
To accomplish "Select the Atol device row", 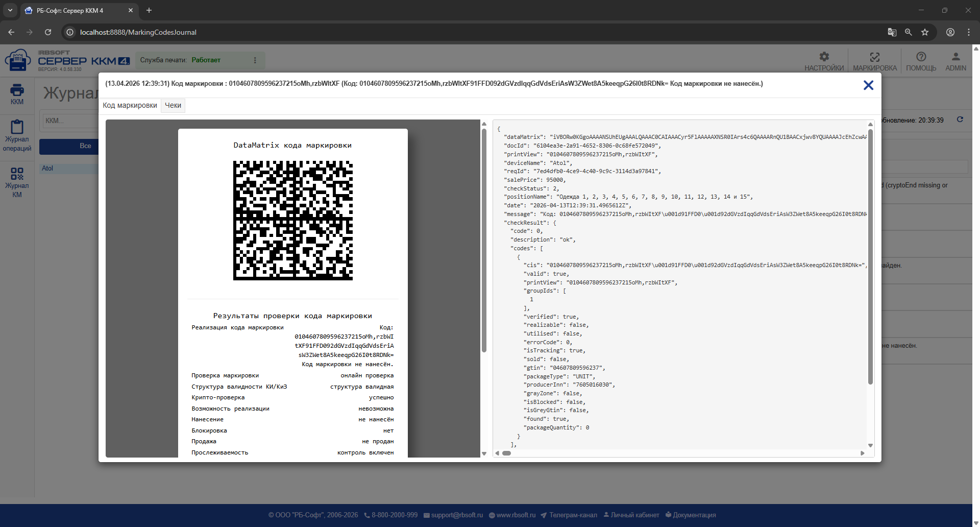I will point(68,169).
